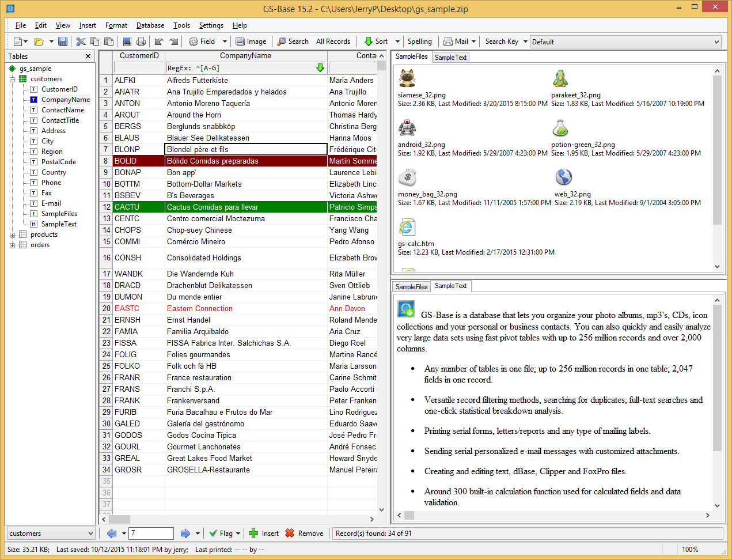Screen dimensions: 732x560
Task: Select the parakeet_32.png thumbnail
Action: (x=560, y=78)
